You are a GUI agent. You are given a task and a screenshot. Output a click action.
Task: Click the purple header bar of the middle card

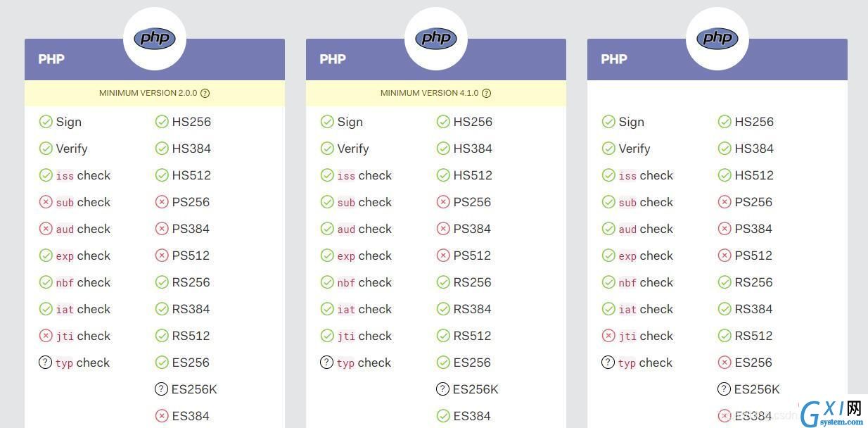click(436, 59)
